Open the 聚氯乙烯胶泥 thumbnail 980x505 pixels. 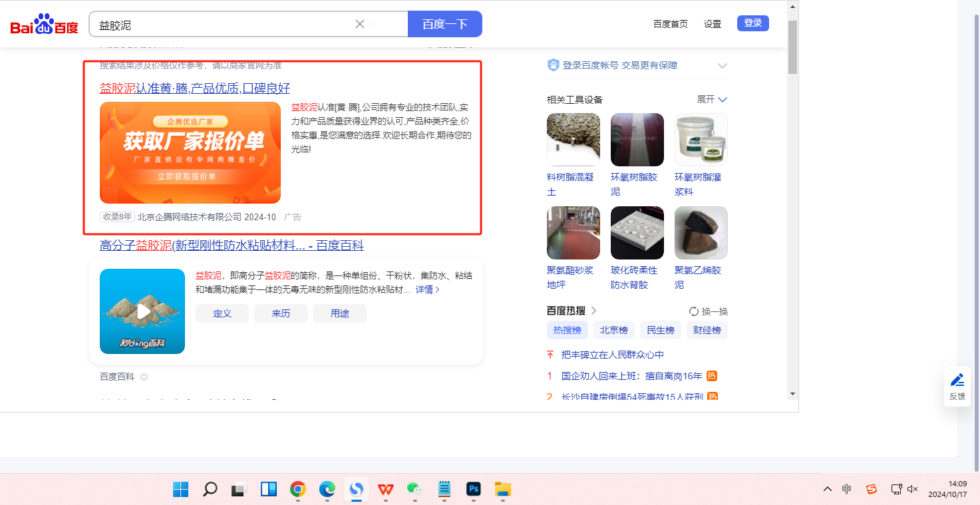pyautogui.click(x=701, y=233)
